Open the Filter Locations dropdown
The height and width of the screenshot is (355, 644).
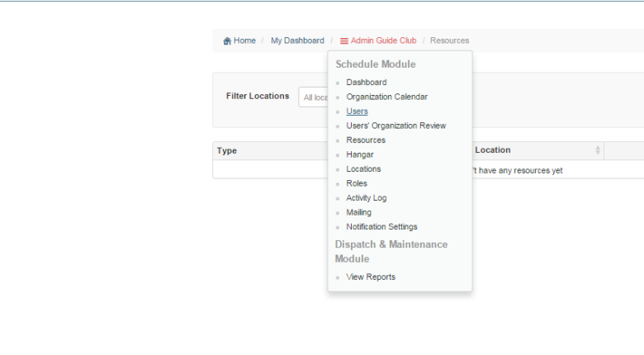pos(314,97)
